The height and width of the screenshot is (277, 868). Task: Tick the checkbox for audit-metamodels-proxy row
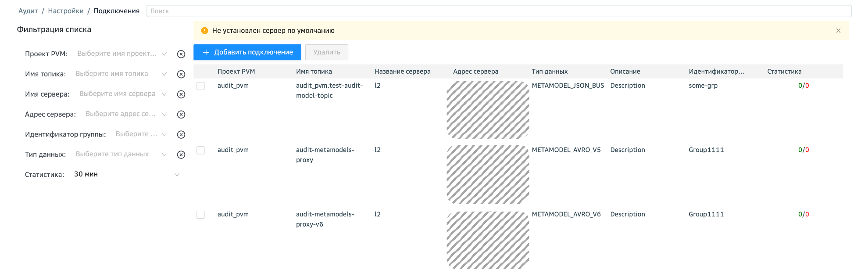(200, 150)
